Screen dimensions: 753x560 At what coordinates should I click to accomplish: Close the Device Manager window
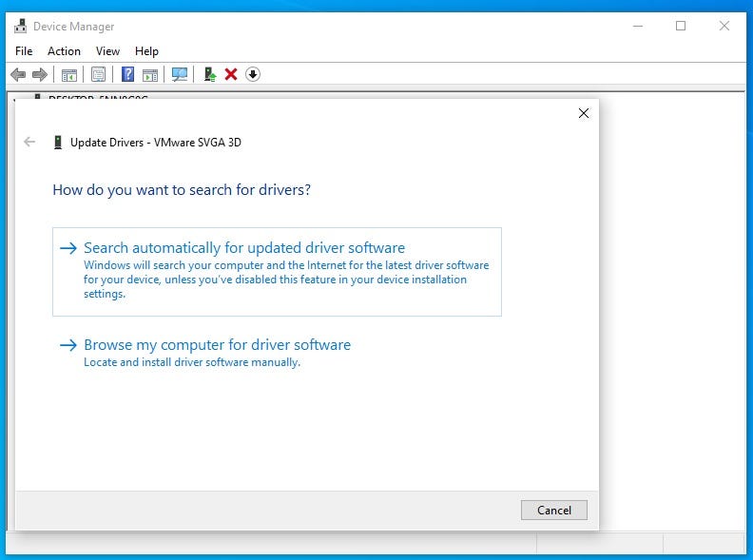(x=724, y=26)
